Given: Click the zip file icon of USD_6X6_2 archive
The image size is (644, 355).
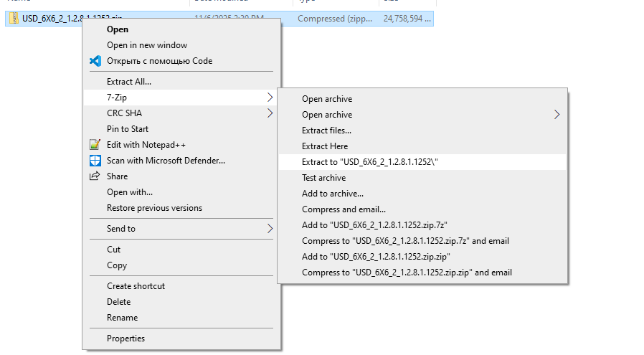Looking at the screenshot, I should tap(14, 19).
